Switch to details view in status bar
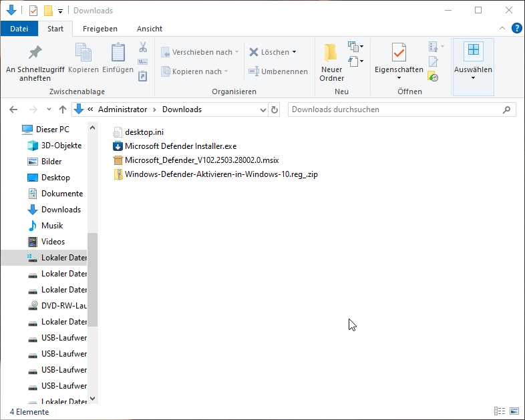 [500, 411]
